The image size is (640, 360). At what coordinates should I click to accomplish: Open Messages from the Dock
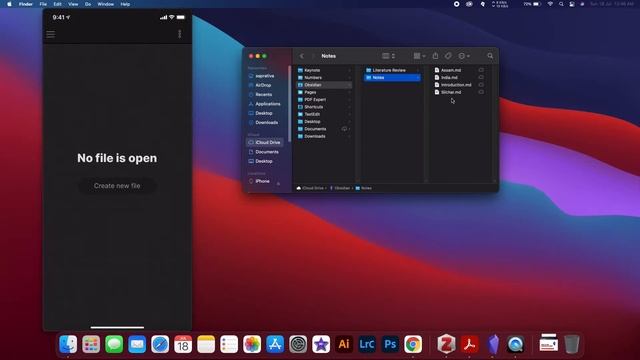pos(114,344)
